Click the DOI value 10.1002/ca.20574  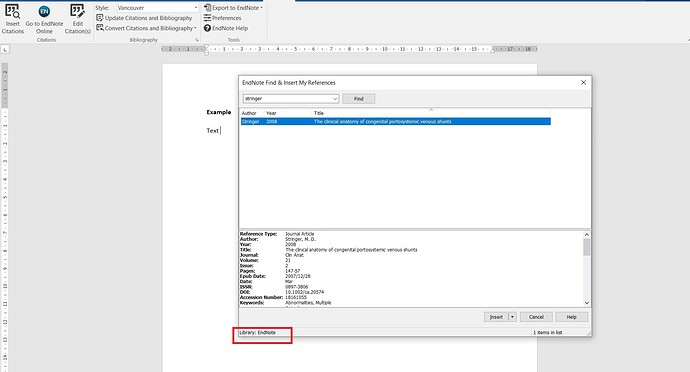(x=305, y=292)
